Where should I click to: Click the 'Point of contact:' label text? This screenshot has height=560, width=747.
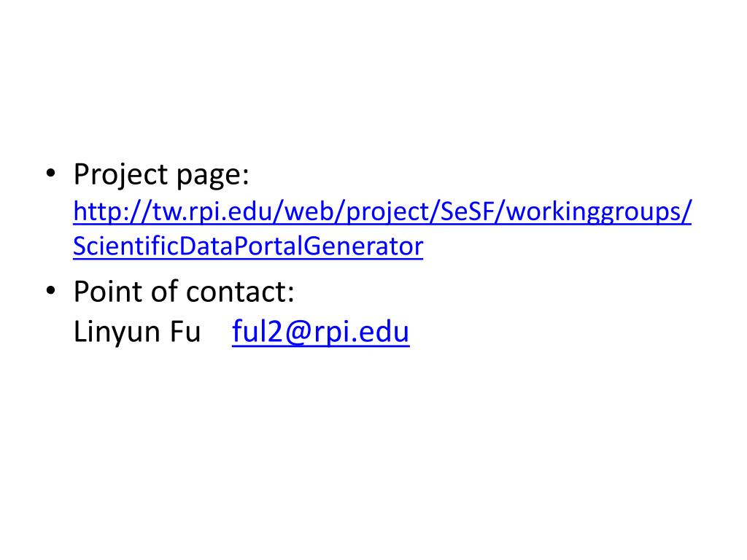(184, 292)
